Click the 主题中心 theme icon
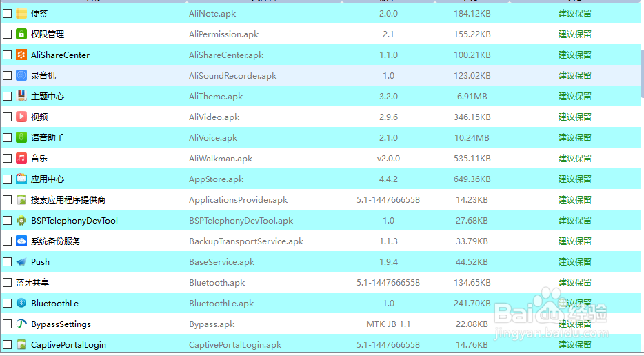 tap(21, 96)
